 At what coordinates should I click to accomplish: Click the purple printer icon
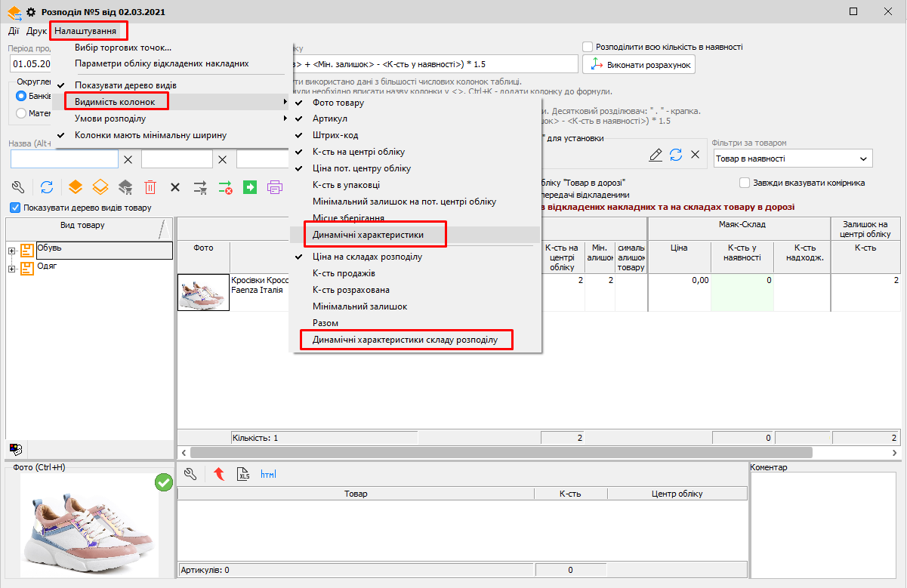[274, 186]
